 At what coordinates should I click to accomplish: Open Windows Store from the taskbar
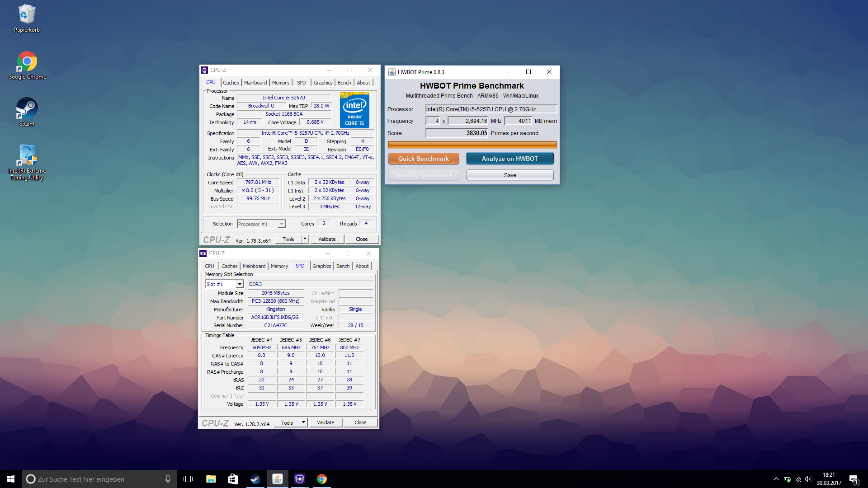point(233,479)
